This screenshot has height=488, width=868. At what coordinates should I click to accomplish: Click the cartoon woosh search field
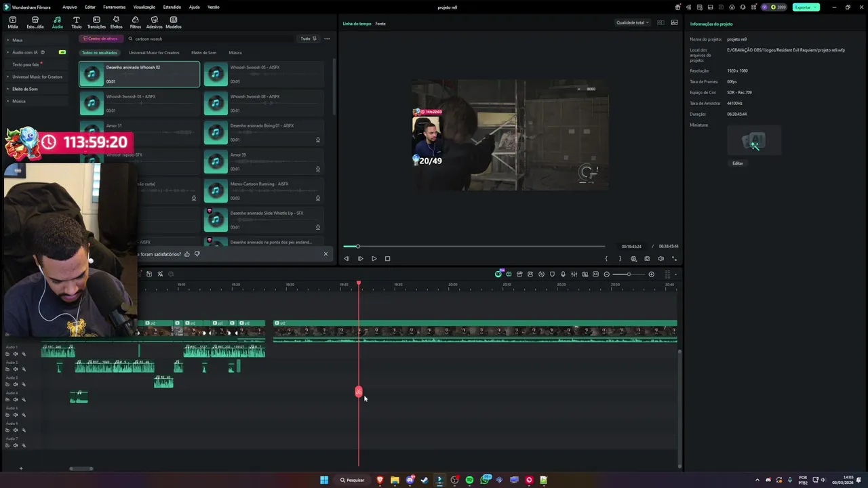210,39
